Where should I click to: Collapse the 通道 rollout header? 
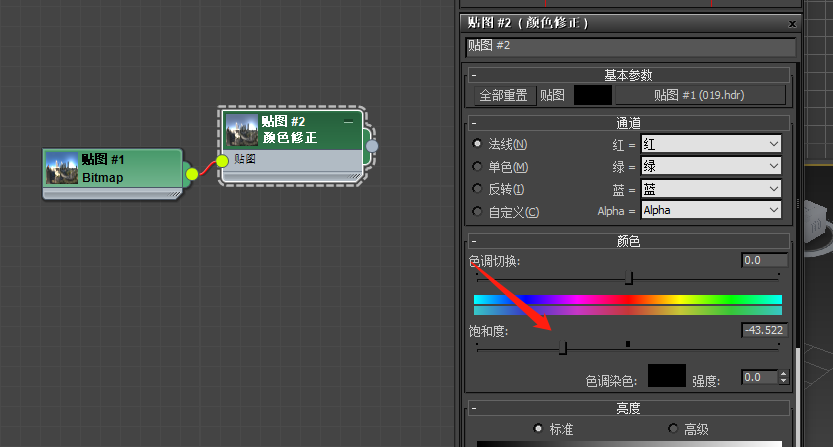tap(628, 123)
